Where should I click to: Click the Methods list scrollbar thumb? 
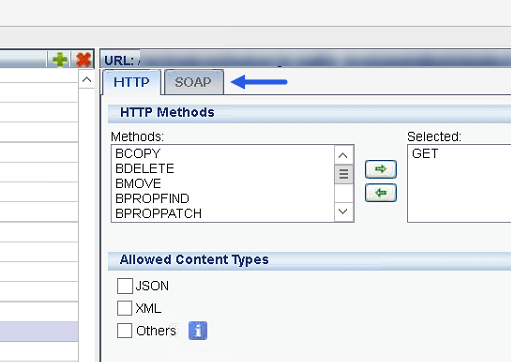pos(344,174)
